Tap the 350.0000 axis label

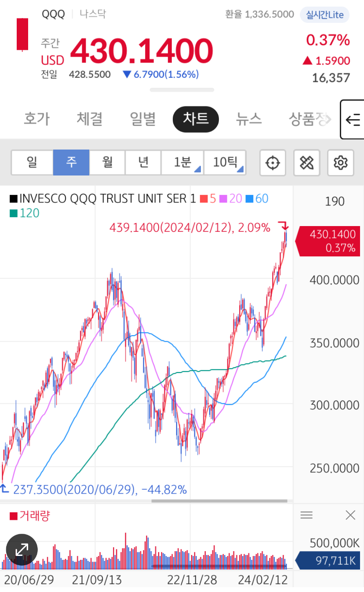coord(334,343)
